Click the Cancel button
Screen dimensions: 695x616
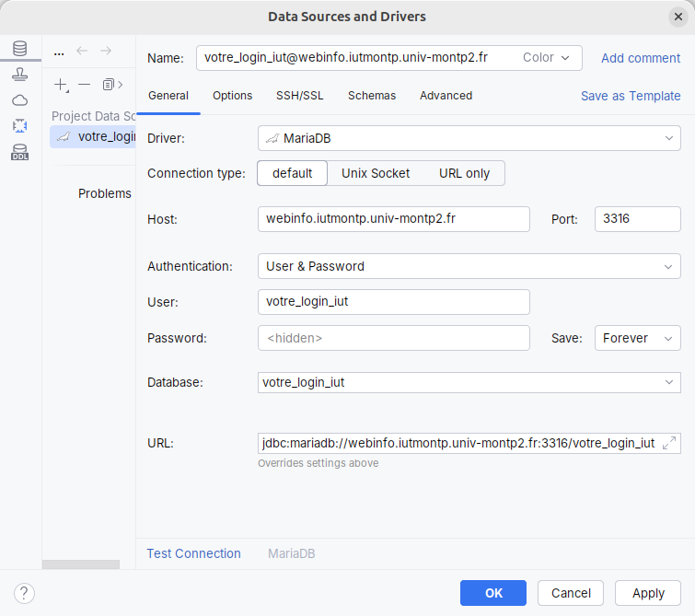click(571, 593)
